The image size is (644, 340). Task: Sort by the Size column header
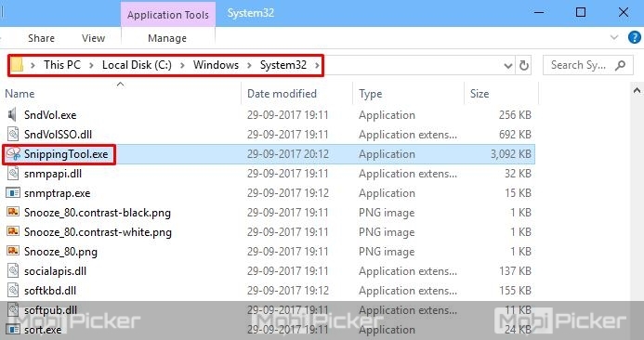point(480,94)
